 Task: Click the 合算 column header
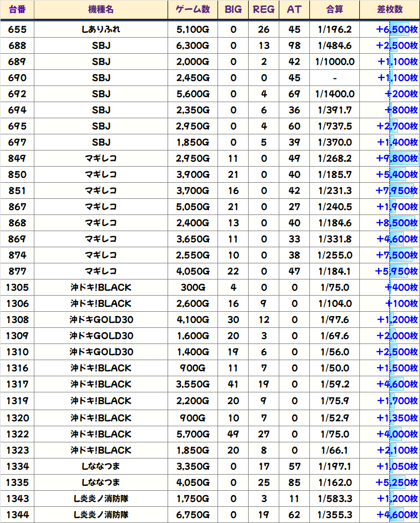click(335, 10)
